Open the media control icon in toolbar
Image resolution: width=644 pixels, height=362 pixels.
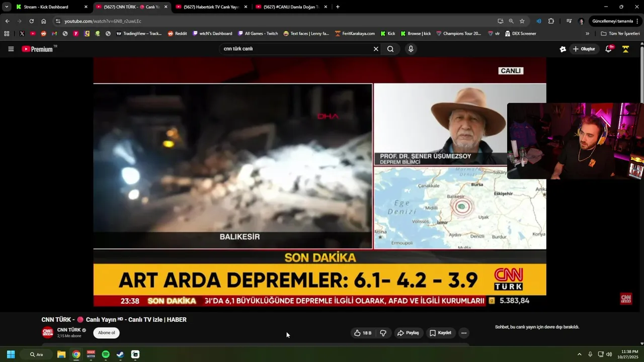point(569,21)
